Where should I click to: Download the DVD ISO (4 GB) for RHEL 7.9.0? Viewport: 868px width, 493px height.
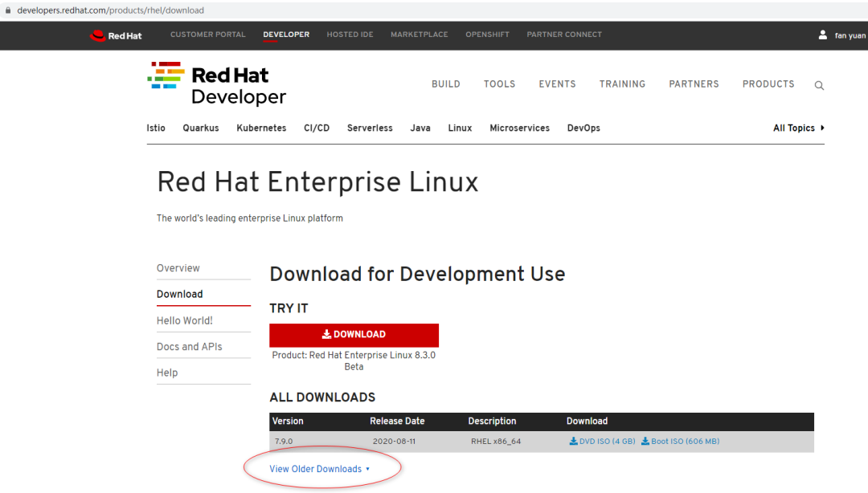(608, 441)
